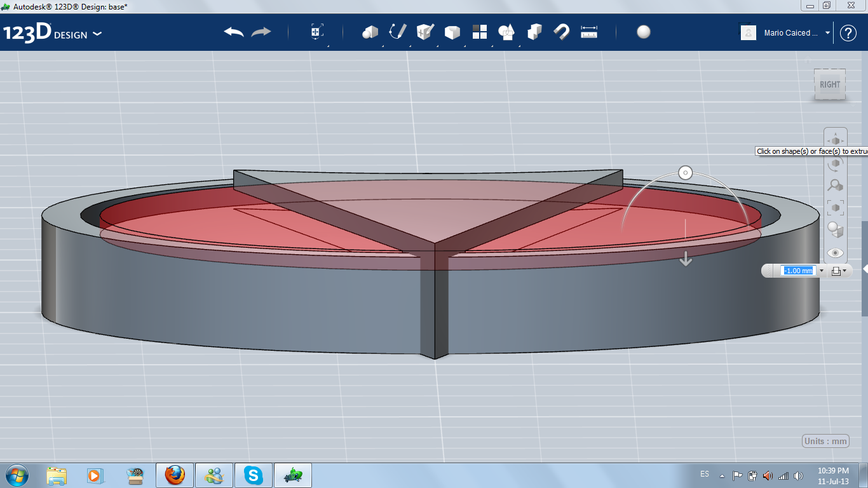Open the Grouping tool
Viewport: 868px width, 488px height.
(x=507, y=32)
